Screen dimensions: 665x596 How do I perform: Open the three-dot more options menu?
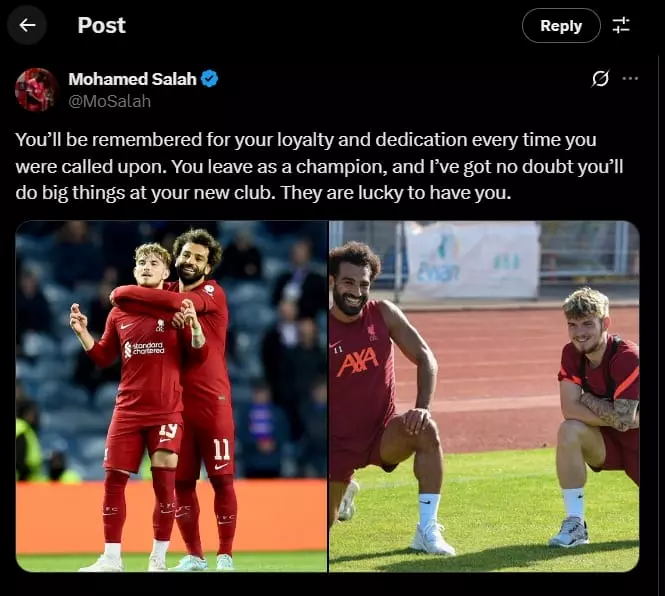click(x=630, y=78)
